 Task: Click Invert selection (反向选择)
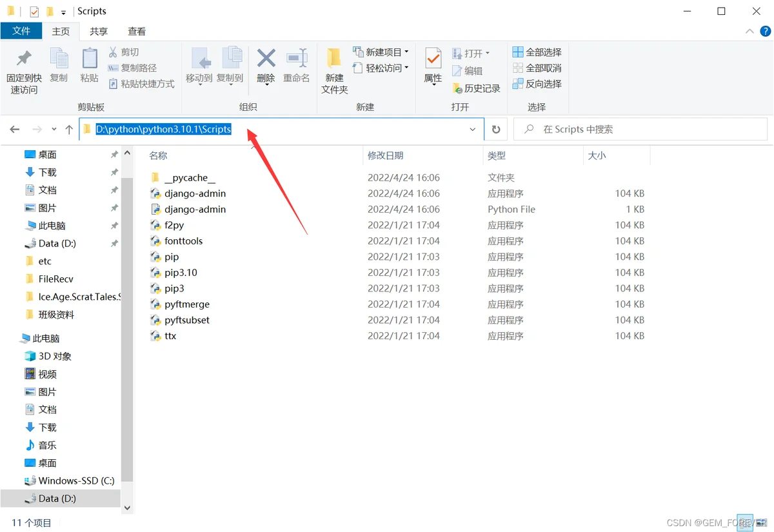537,84
